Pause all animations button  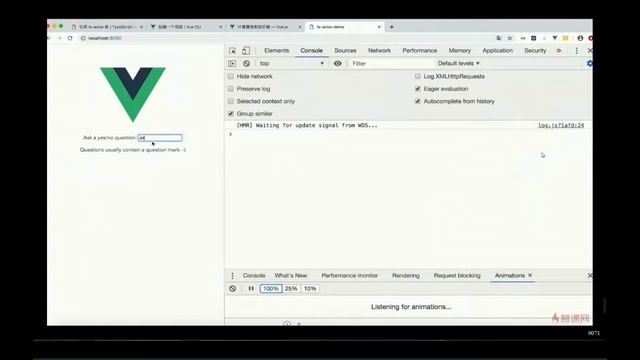251,289
